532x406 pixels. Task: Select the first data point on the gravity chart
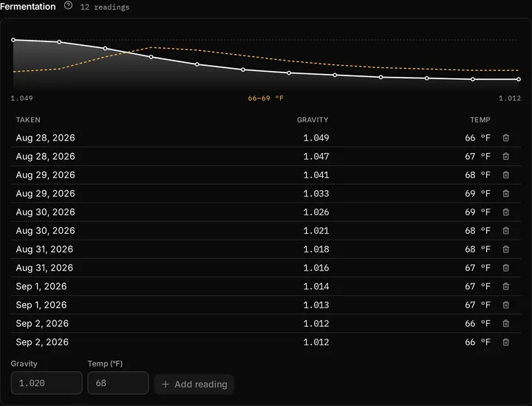pos(13,40)
